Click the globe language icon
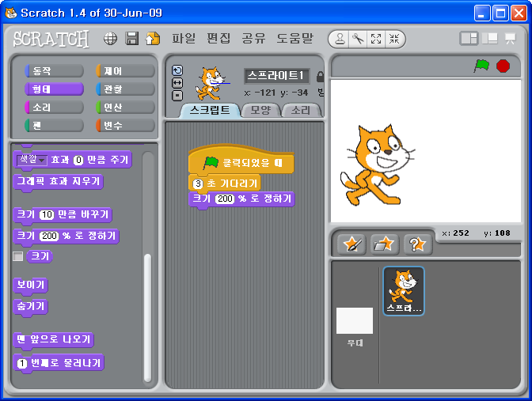 point(110,39)
